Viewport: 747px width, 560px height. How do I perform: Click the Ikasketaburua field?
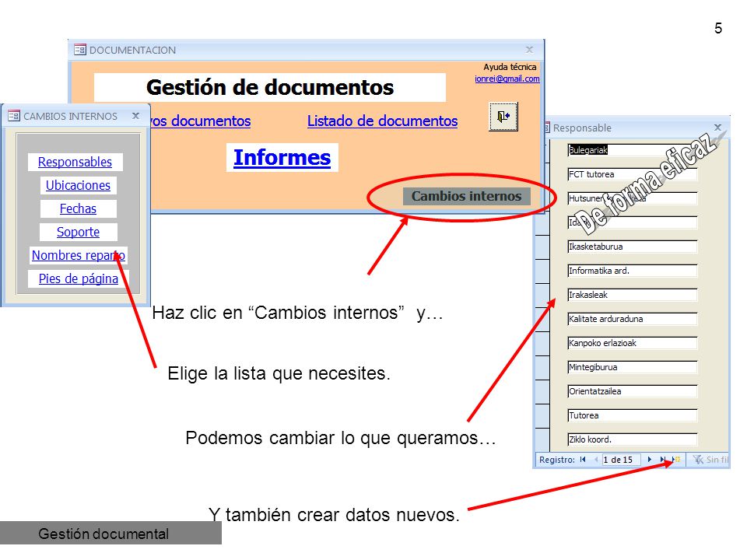[633, 247]
